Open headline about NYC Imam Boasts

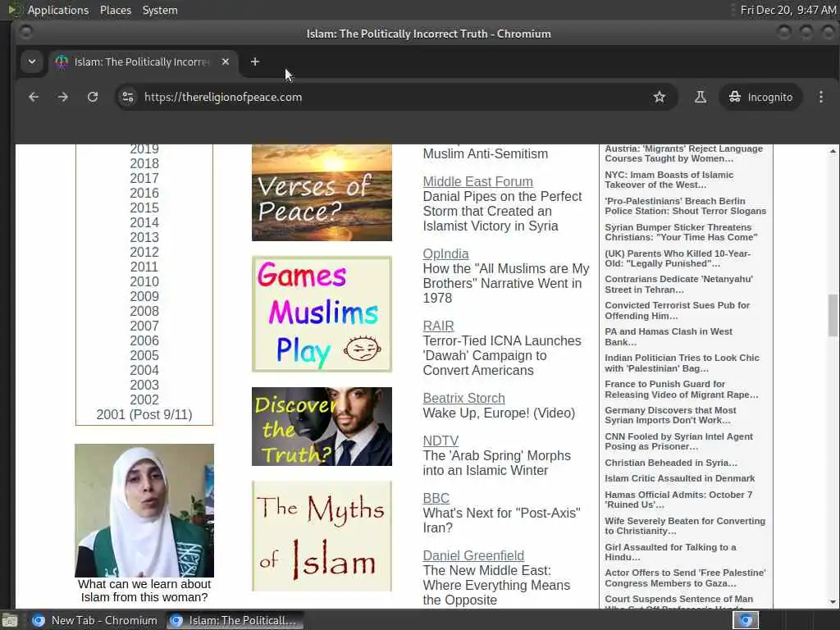click(669, 180)
